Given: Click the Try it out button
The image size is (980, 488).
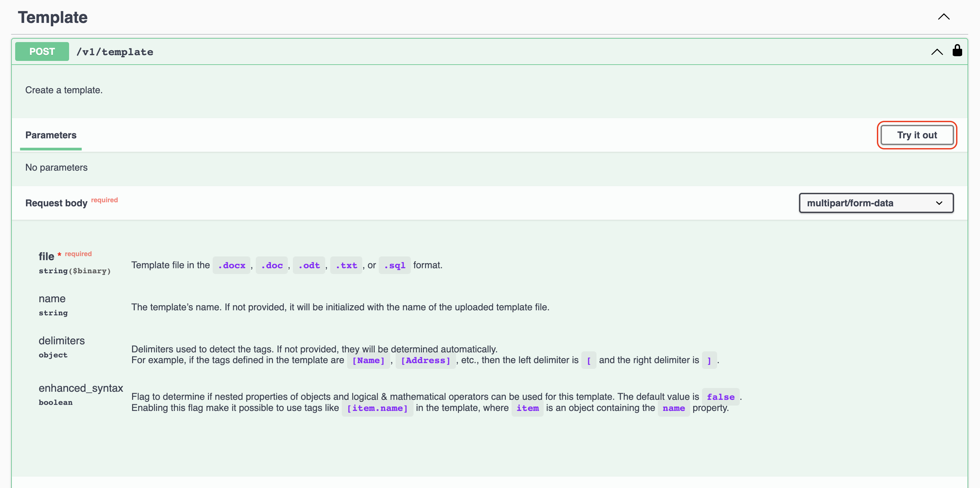Looking at the screenshot, I should pyautogui.click(x=917, y=135).
